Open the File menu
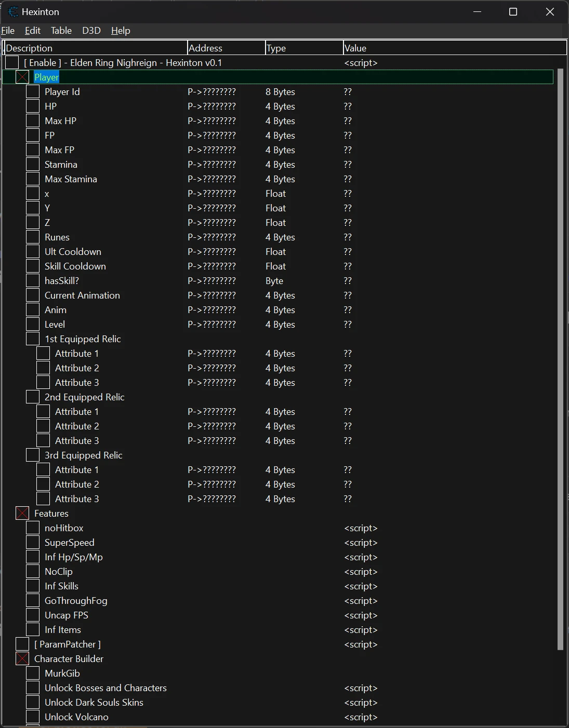The width and height of the screenshot is (569, 728). coord(8,31)
